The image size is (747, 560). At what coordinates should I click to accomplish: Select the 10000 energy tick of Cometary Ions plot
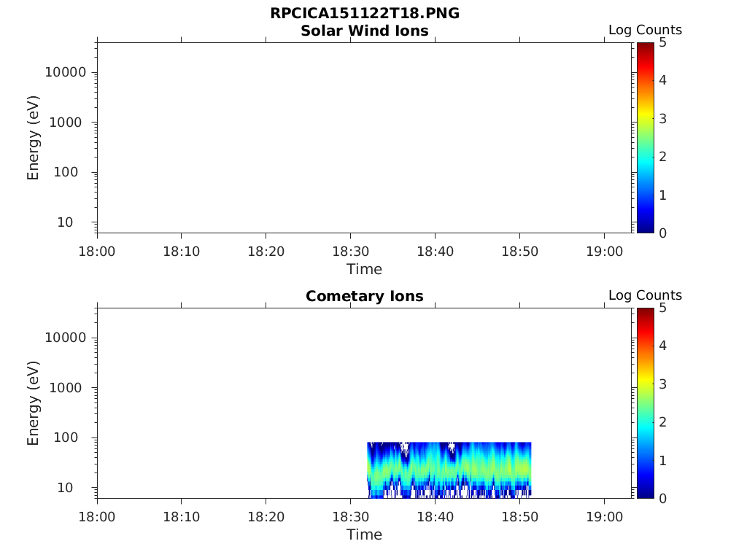[66, 338]
